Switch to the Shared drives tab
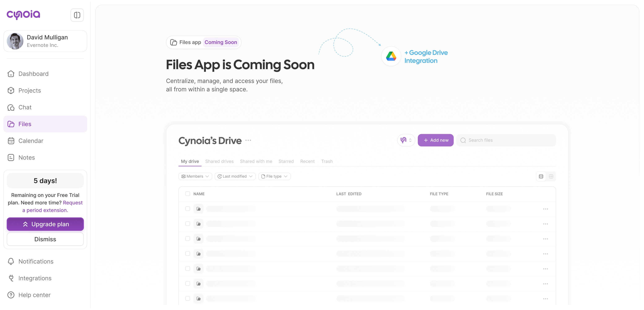This screenshot has width=644, height=310. coord(219,161)
